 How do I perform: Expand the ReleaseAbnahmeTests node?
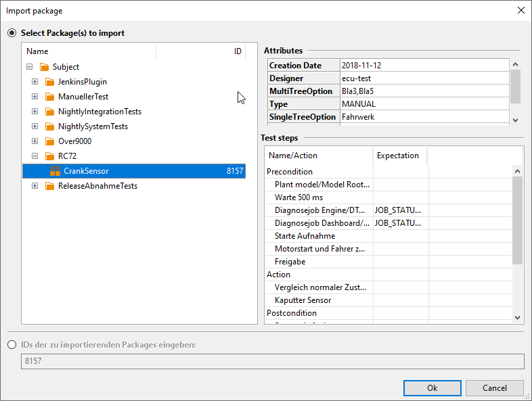click(x=35, y=186)
